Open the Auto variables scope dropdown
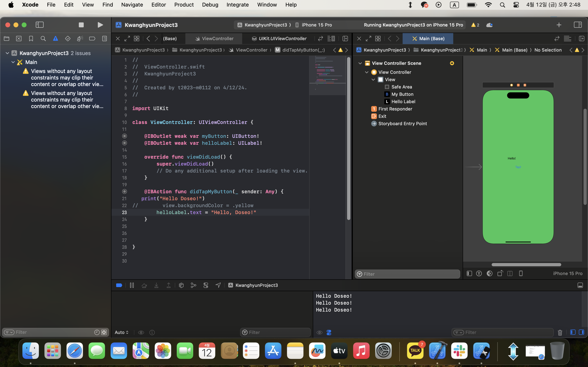The image size is (588, 367). [x=121, y=332]
